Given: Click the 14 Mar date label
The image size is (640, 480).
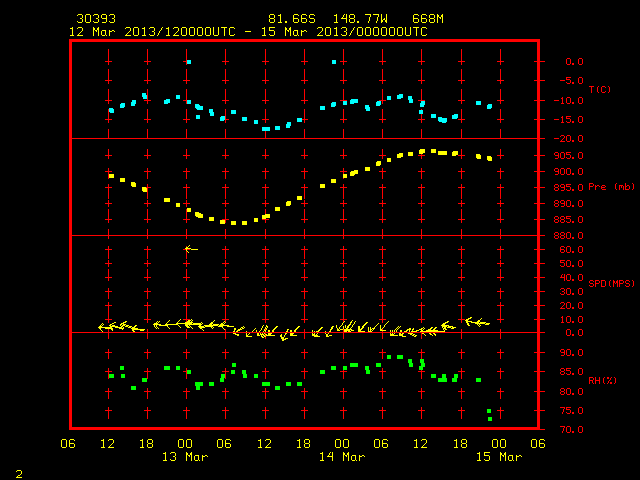Looking at the screenshot, I should point(342,457).
